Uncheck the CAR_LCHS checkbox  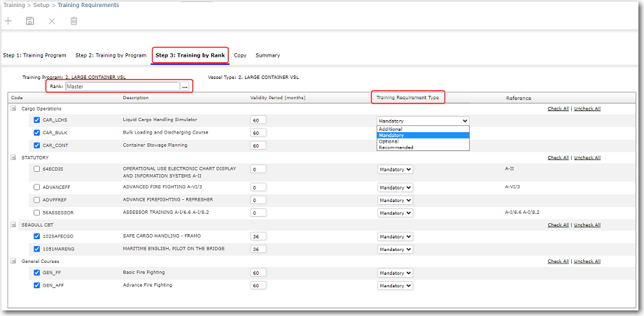[x=37, y=120]
